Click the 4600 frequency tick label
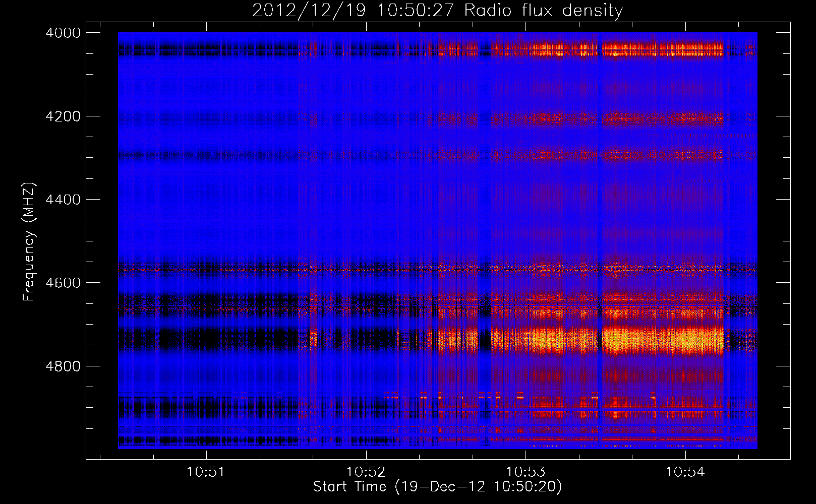Viewport: 816px width, 504px height. pyautogui.click(x=63, y=283)
